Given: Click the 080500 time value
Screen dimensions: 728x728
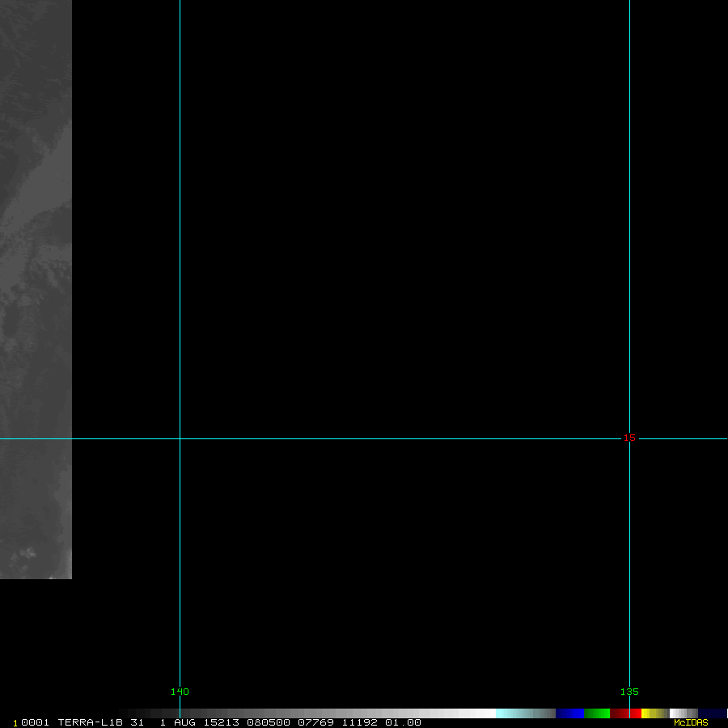Looking at the screenshot, I should pyautogui.click(x=269, y=722).
